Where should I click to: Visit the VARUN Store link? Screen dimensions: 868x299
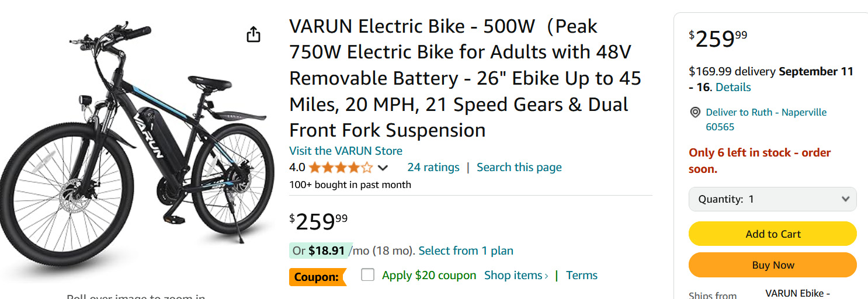[345, 151]
